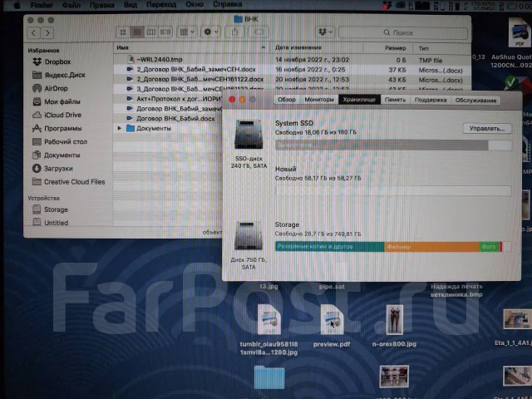Open Загрузки in Finder sidebar
This screenshot has height=399, width=532.
tap(52, 169)
